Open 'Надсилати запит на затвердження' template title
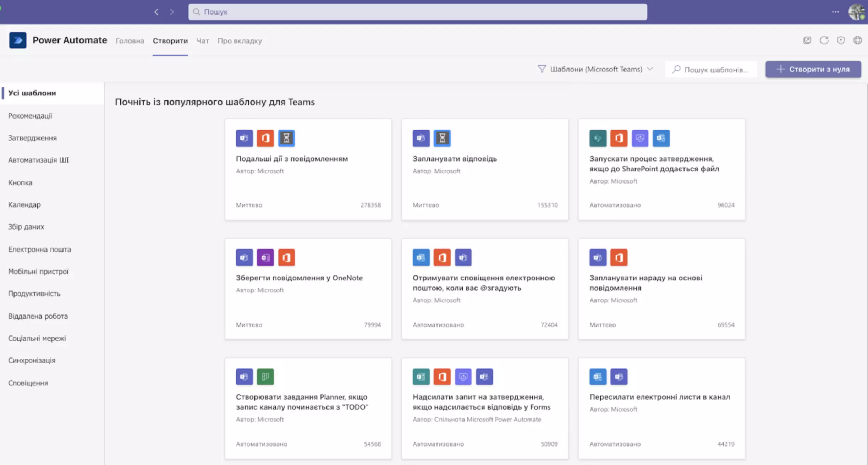The width and height of the screenshot is (868, 465). click(x=482, y=402)
